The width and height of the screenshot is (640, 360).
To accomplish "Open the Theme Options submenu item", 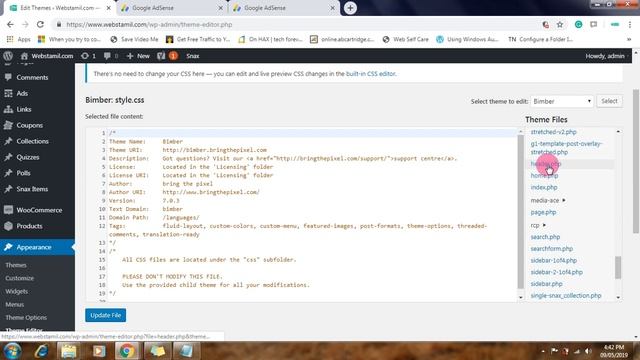I will point(26,318).
